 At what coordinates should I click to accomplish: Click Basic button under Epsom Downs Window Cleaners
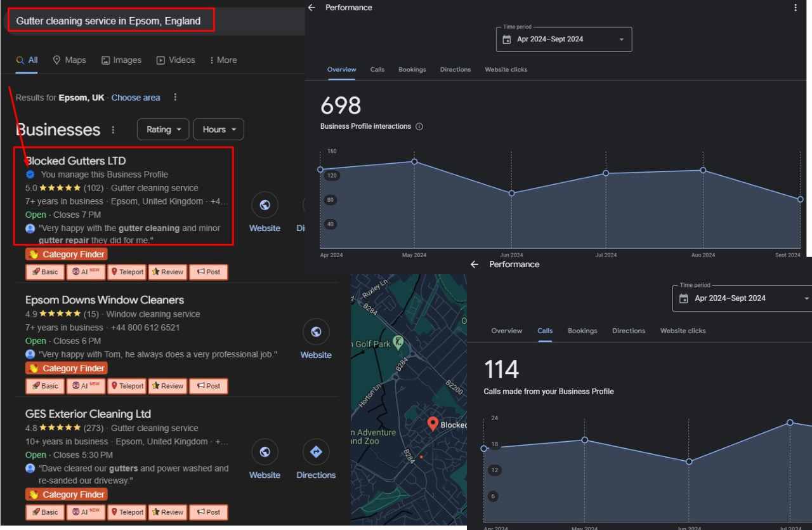[x=45, y=386]
